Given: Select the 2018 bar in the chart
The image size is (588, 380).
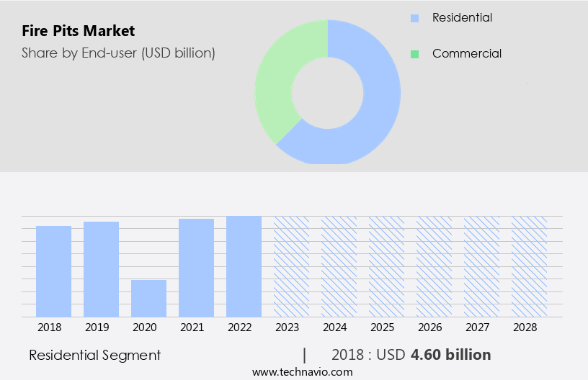Looking at the screenshot, I should point(53,271).
